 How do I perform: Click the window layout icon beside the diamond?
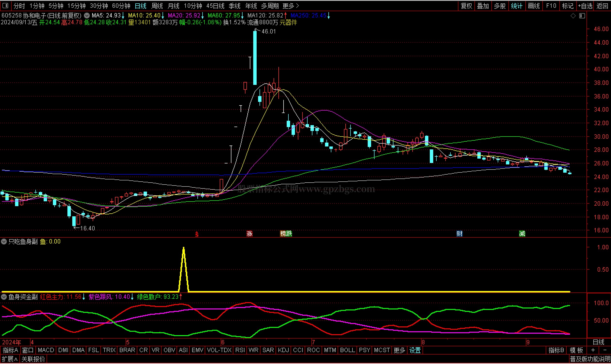(582, 16)
